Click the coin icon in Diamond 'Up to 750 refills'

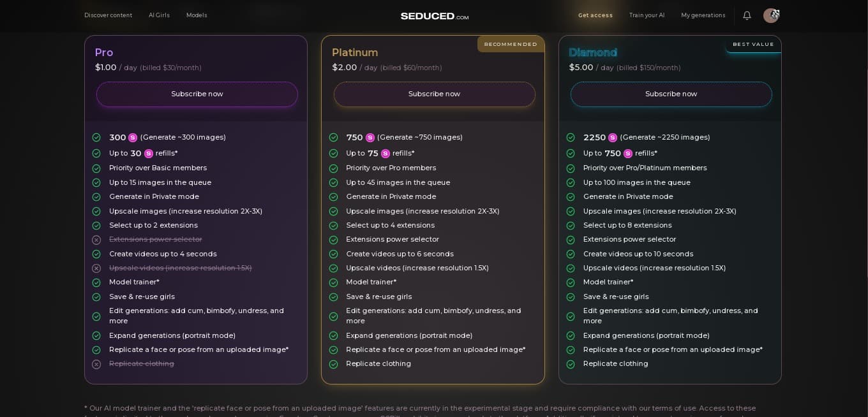click(628, 154)
